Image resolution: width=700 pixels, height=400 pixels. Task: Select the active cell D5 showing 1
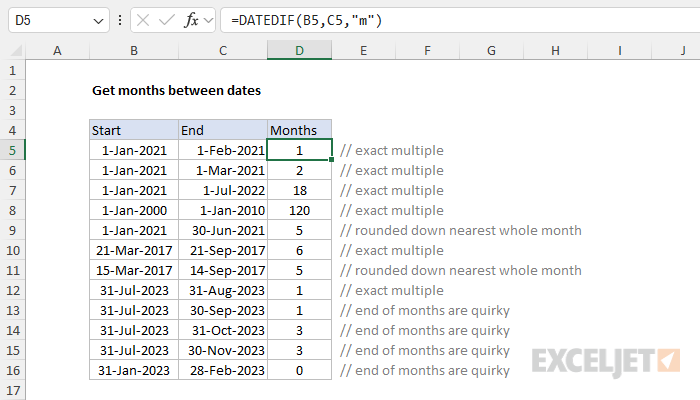(300, 150)
